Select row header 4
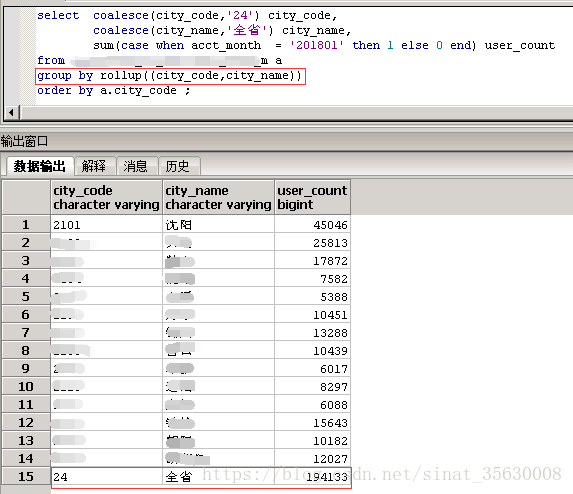Image resolution: width=573 pixels, height=494 pixels. tap(26, 278)
